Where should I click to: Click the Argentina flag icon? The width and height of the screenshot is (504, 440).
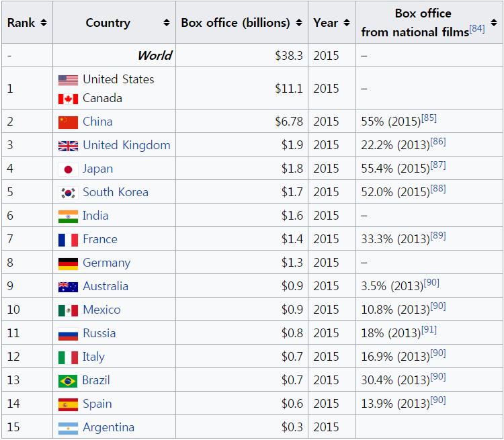[68, 428]
